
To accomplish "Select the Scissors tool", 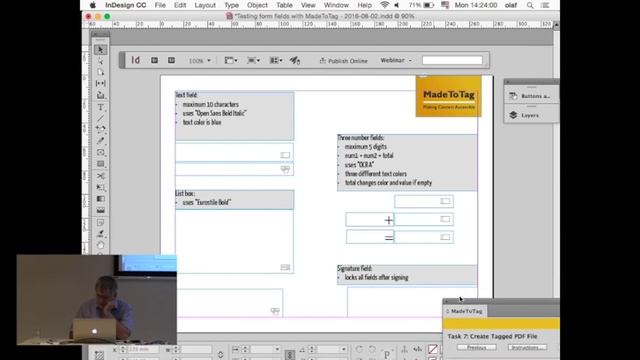I will (100, 176).
